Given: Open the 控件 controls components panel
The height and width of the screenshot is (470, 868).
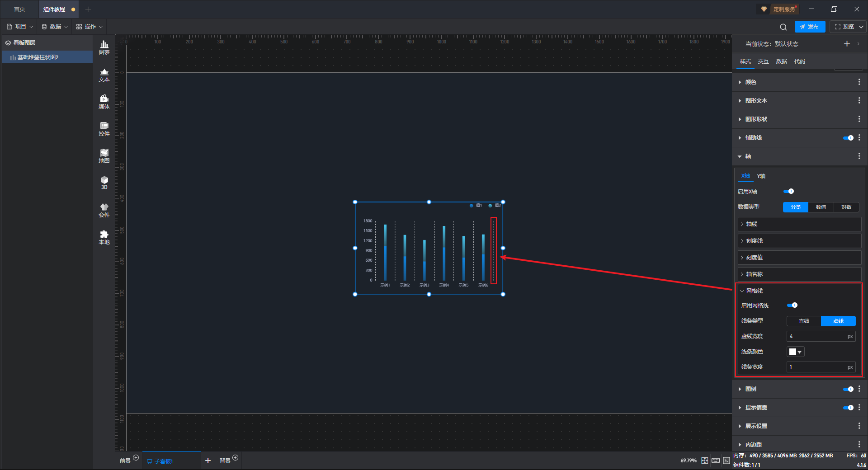Looking at the screenshot, I should point(104,129).
